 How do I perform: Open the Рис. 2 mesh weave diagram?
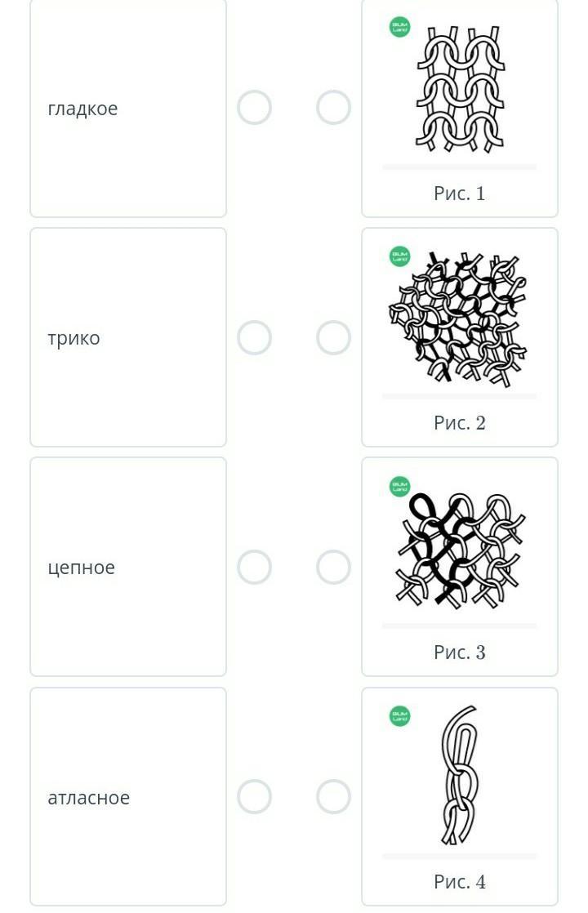[459, 319]
